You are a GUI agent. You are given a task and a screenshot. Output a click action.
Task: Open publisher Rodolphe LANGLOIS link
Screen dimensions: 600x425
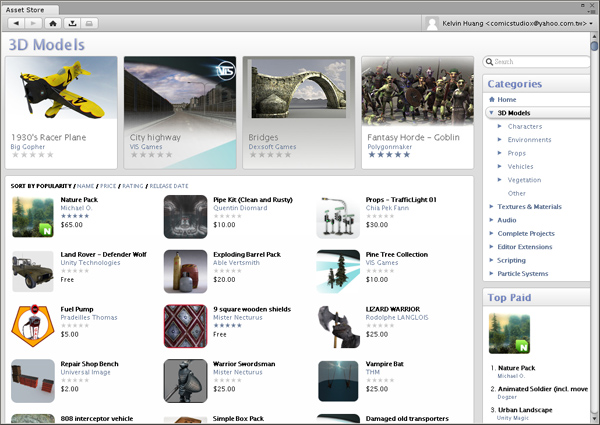tap(397, 318)
